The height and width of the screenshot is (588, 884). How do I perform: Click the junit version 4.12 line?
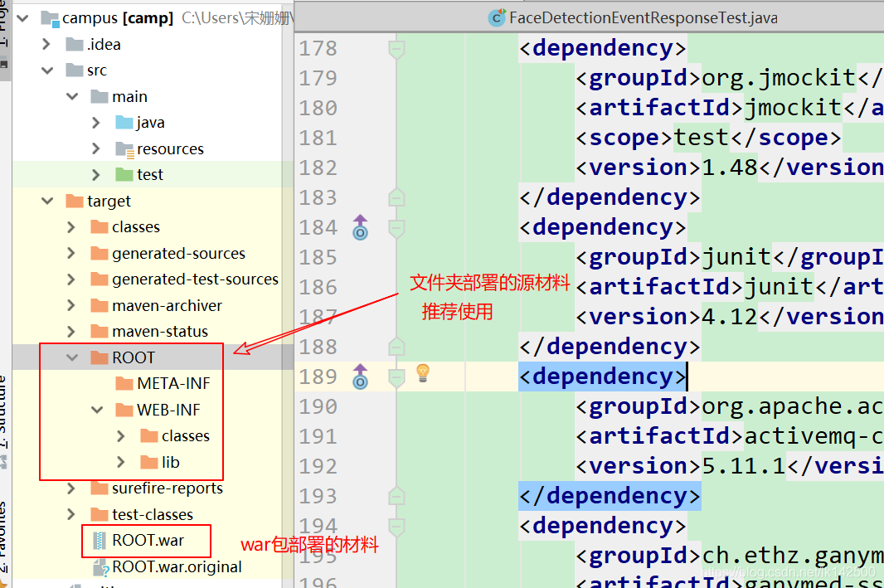pyautogui.click(x=729, y=317)
